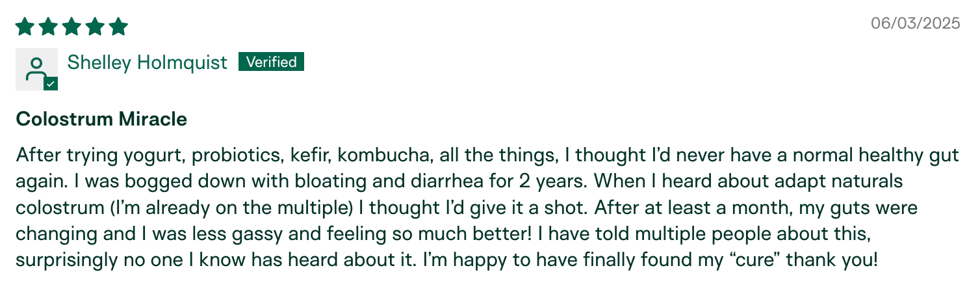Open Shelley Holmquist's reviewer name

(x=148, y=62)
